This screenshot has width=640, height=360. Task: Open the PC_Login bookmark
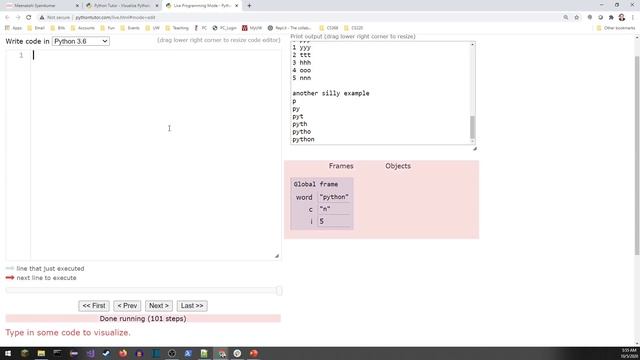coord(224,28)
